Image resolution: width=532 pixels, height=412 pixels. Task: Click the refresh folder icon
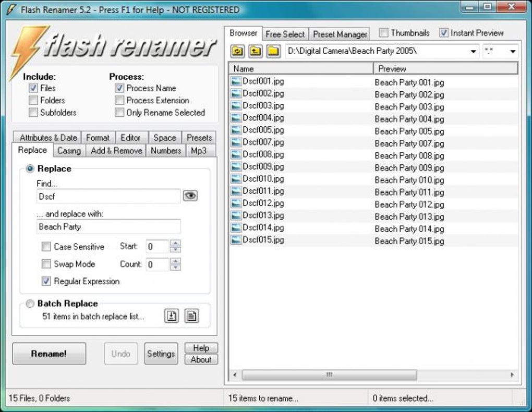click(237, 51)
